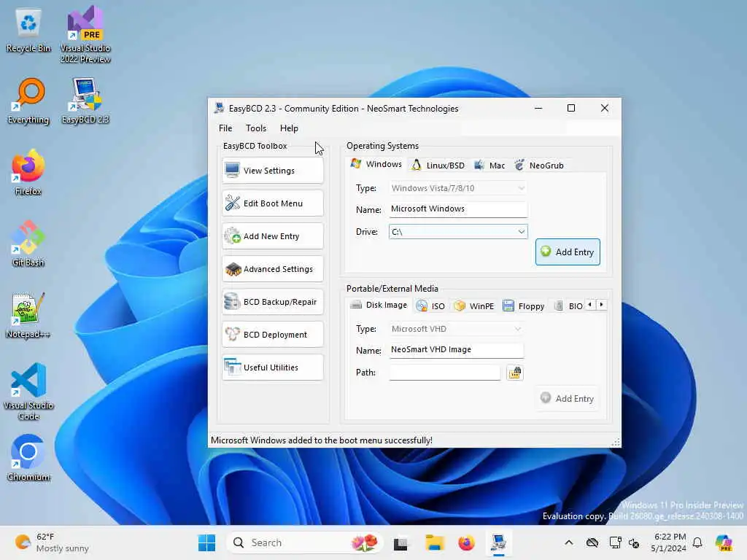Open BCD Backup/Repair section
The height and width of the screenshot is (560, 747).
pos(273,302)
